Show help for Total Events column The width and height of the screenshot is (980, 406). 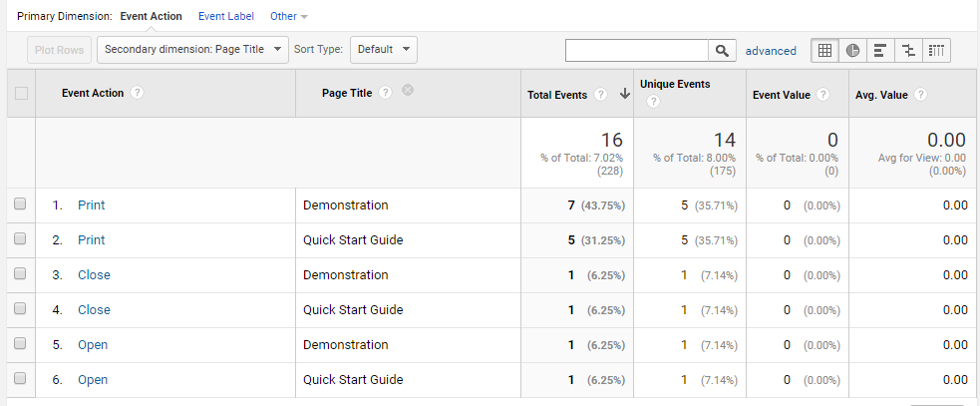point(600,95)
